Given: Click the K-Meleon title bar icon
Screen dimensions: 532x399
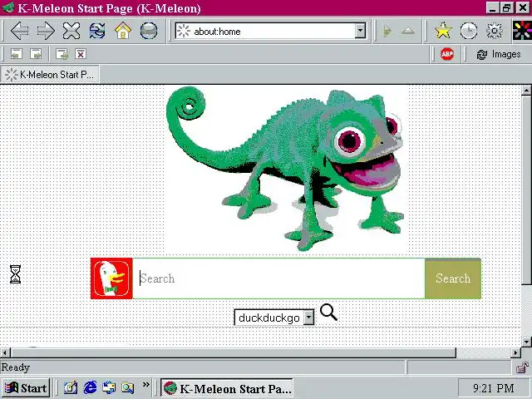Looking at the screenshot, I should (8, 7).
